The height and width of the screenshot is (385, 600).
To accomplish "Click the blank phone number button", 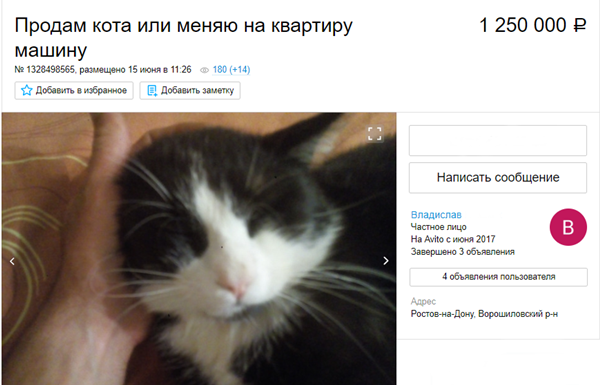I will coord(498,140).
